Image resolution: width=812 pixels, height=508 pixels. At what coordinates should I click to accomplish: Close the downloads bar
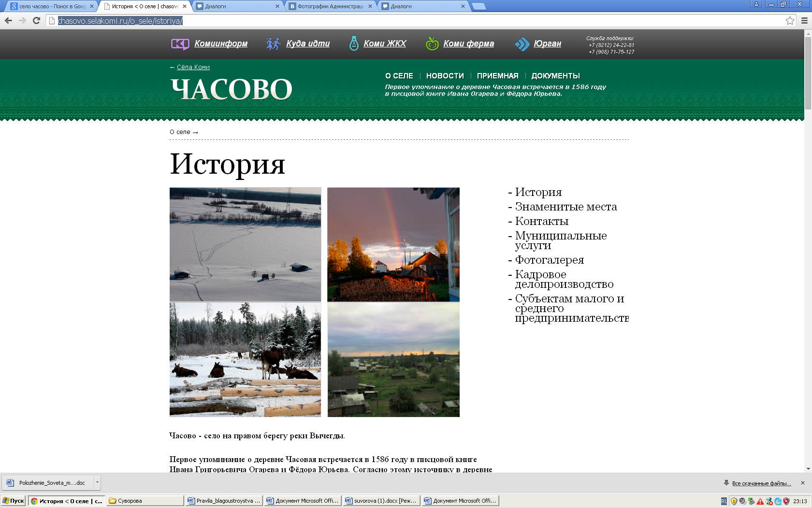(803, 483)
